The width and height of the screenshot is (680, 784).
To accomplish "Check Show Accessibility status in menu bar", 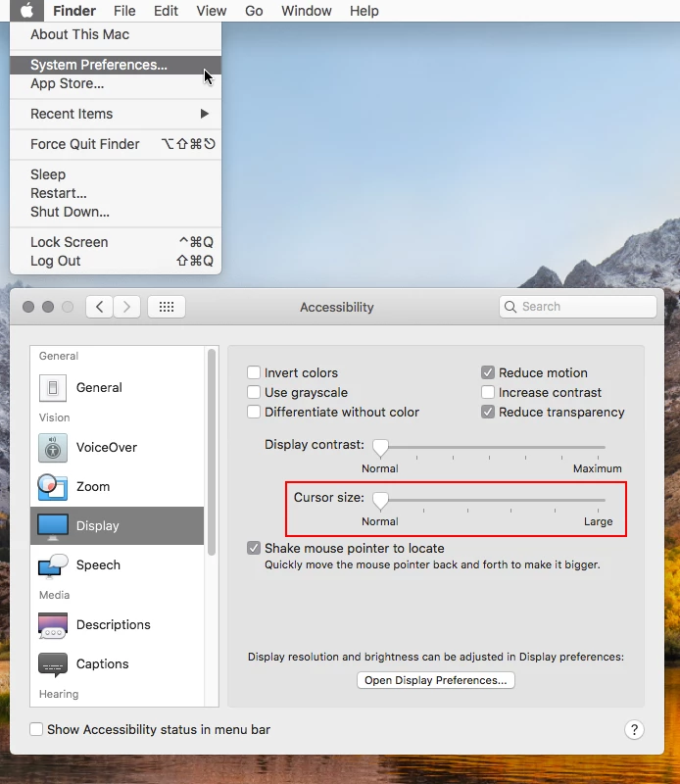I will point(36,729).
